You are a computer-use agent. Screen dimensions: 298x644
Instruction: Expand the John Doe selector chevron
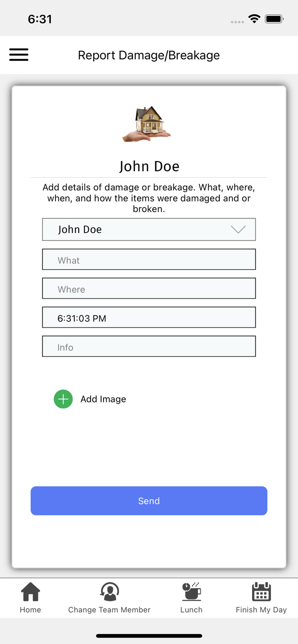tap(238, 230)
